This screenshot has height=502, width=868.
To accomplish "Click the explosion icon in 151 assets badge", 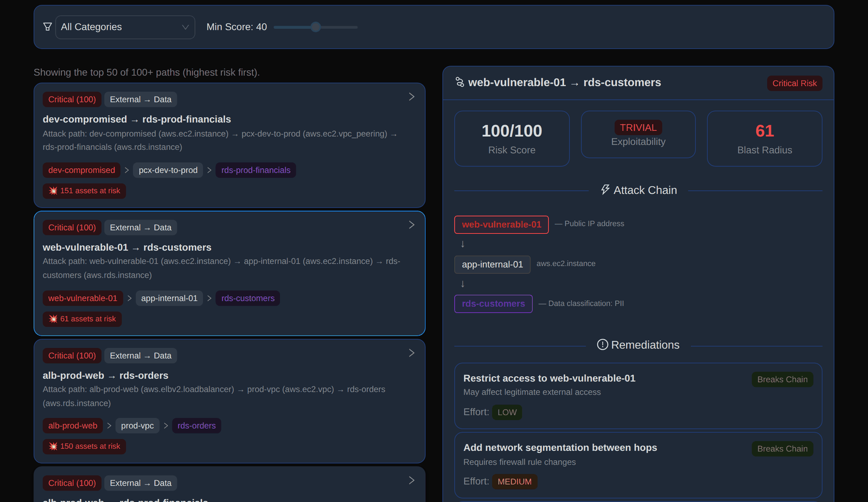I will (x=53, y=191).
